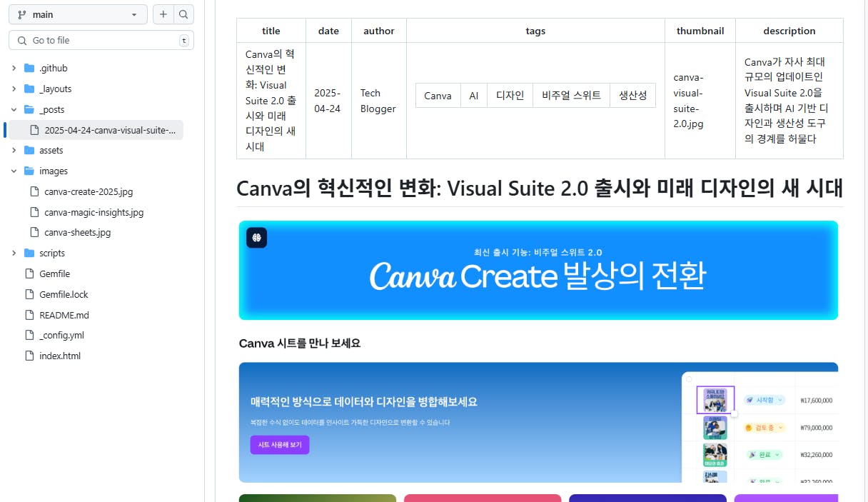Screen dimensions: 868x502
Task: Click the file icon beside canva-magic-insights.jpg
Action: tap(34, 213)
